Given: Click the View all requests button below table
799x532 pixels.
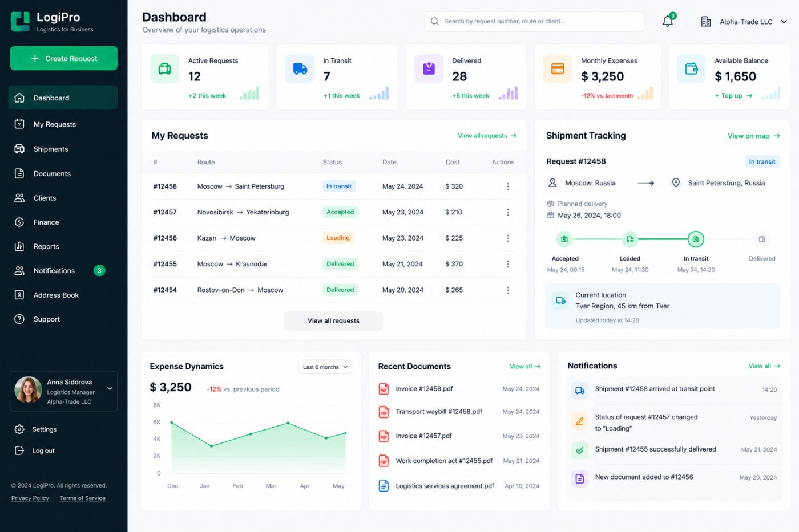Looking at the screenshot, I should coord(333,321).
